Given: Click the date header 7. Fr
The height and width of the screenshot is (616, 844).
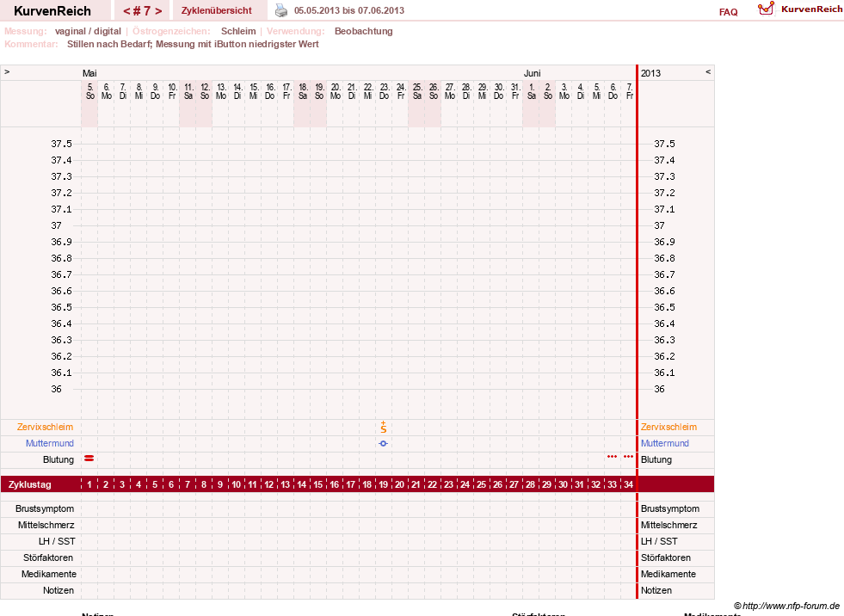Looking at the screenshot, I should (629, 91).
